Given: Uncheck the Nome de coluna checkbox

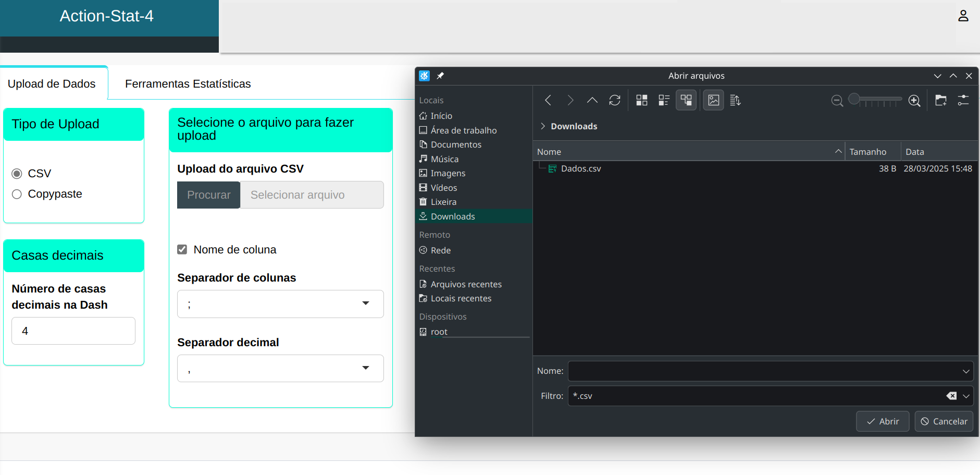Looking at the screenshot, I should click(182, 250).
